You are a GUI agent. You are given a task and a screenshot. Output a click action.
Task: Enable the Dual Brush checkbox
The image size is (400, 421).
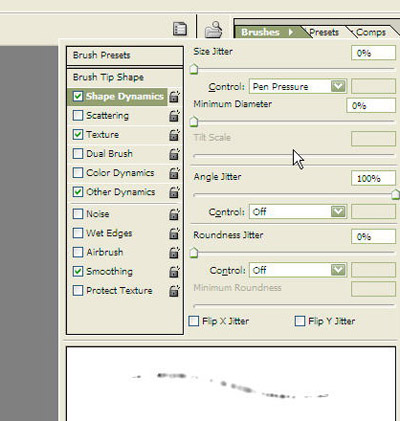[78, 153]
